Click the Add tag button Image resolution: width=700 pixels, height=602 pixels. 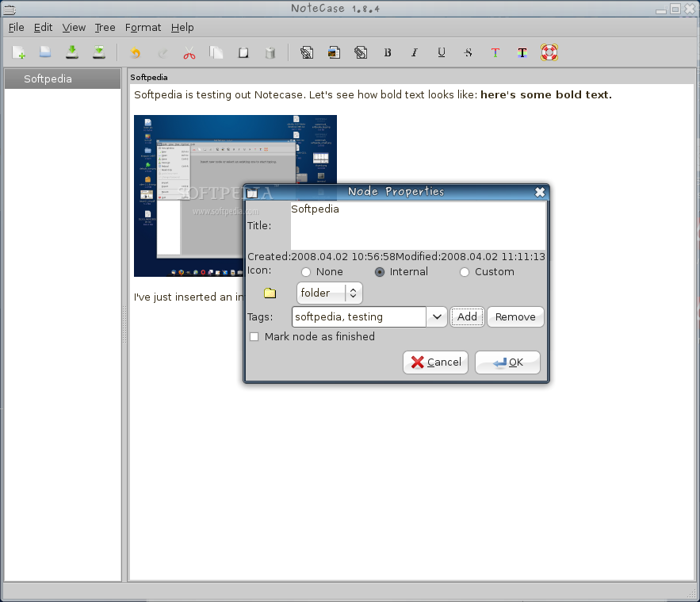467,316
